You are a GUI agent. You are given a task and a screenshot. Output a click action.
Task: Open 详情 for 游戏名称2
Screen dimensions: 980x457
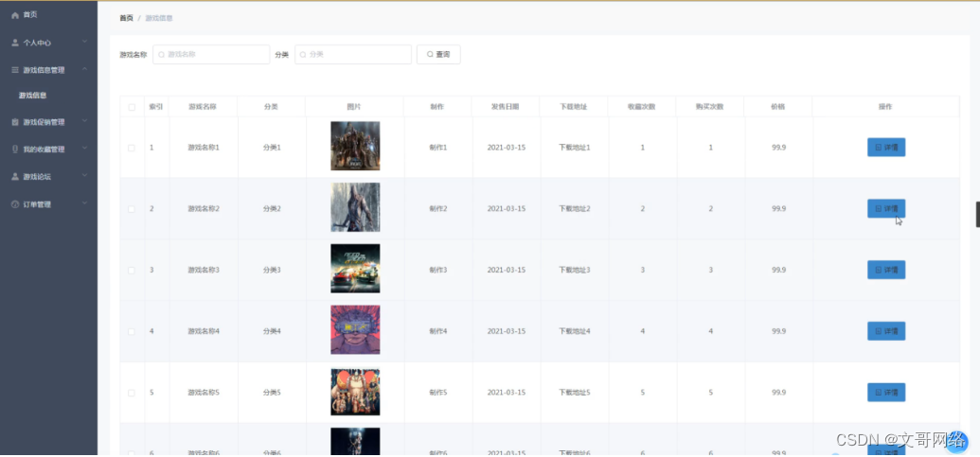click(886, 208)
